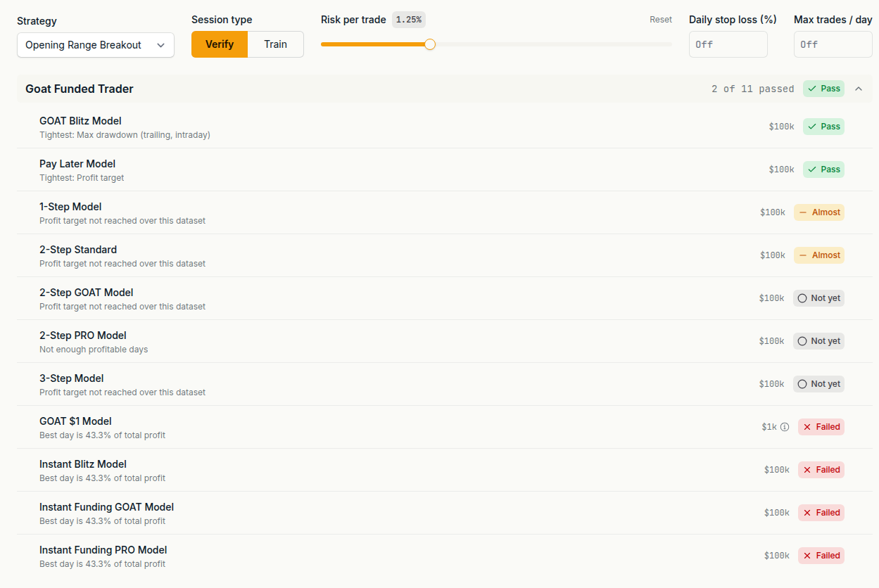Reset the risk per trade value
The width and height of the screenshot is (879, 588).
click(661, 20)
